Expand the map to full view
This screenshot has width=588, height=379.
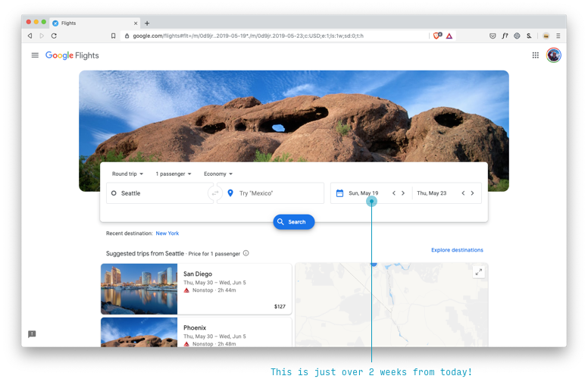[478, 272]
